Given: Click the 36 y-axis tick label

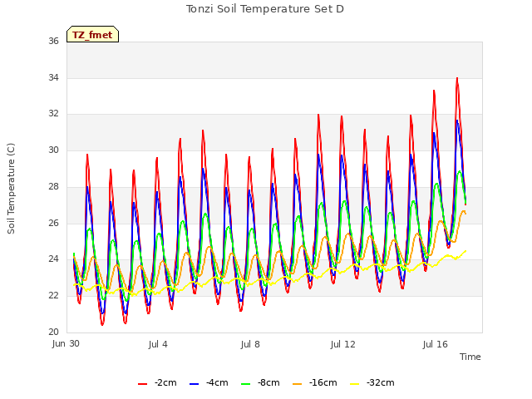Looking at the screenshot, I should pos(53,41).
